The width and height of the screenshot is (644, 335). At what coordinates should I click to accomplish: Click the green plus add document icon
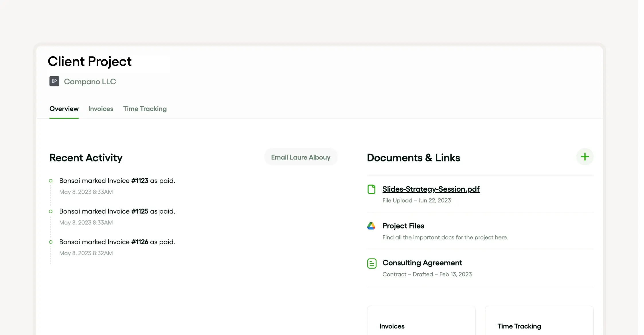[x=585, y=157]
